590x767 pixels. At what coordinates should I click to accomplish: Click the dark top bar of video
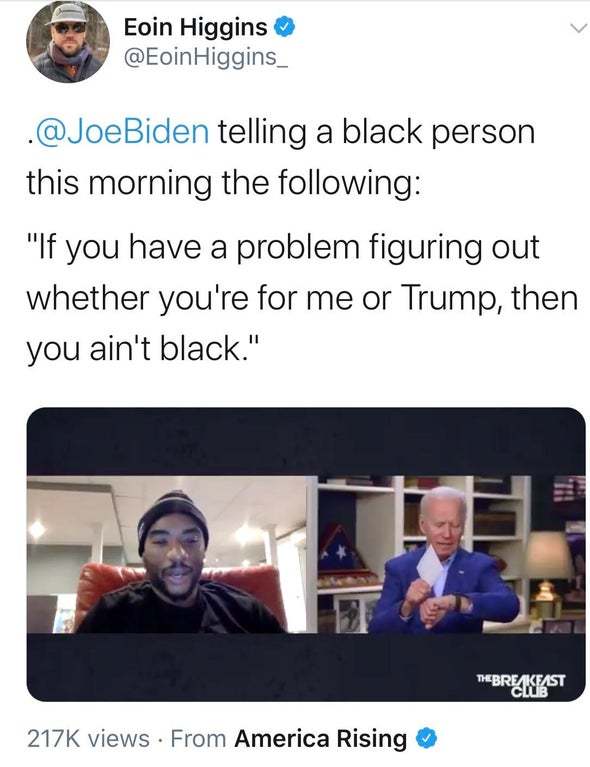click(x=306, y=442)
